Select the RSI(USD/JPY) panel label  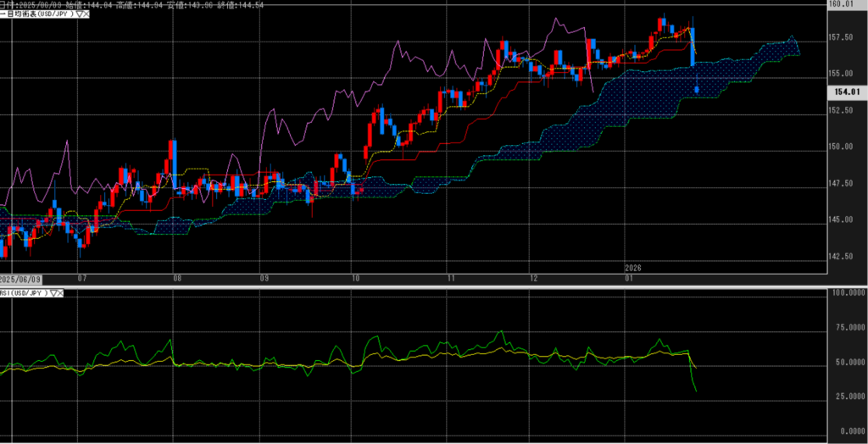pyautogui.click(x=25, y=293)
